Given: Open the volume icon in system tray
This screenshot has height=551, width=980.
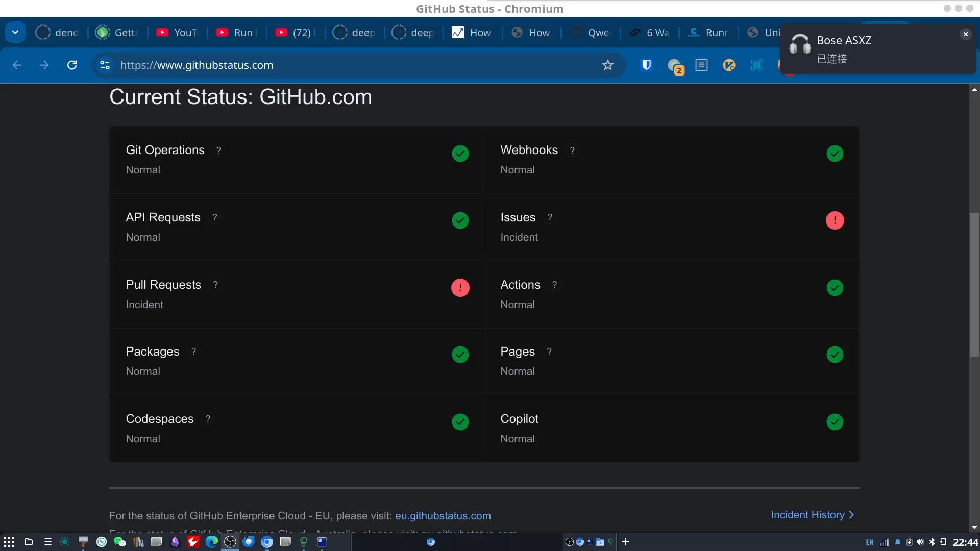Looking at the screenshot, I should tap(920, 542).
